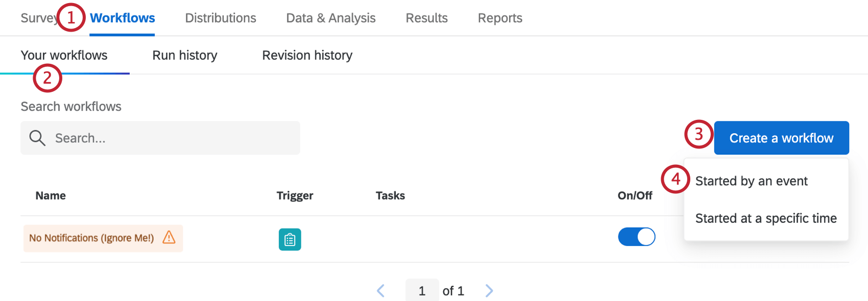Open the Workflows tab

pos(123,18)
